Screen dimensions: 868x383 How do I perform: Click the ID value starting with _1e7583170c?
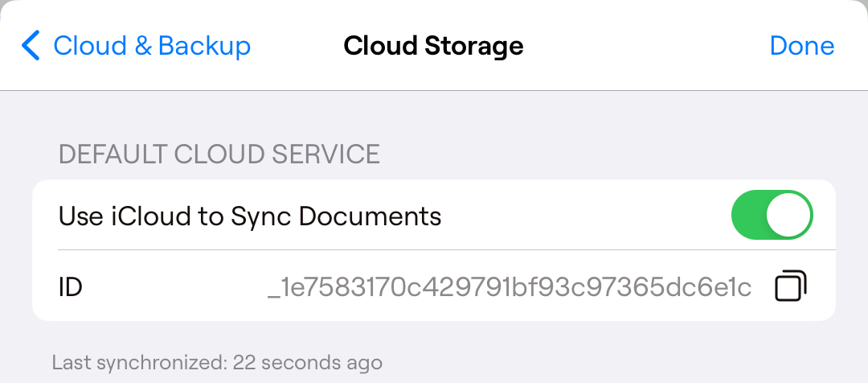pyautogui.click(x=510, y=288)
